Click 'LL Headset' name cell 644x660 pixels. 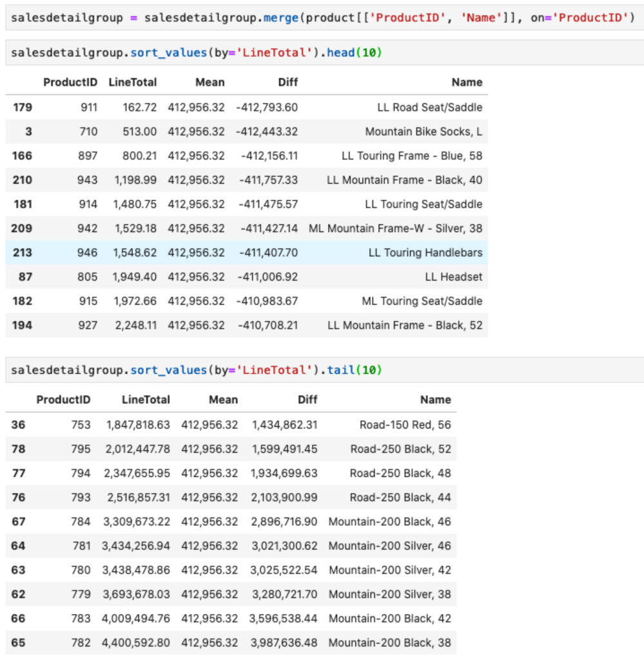click(x=454, y=277)
